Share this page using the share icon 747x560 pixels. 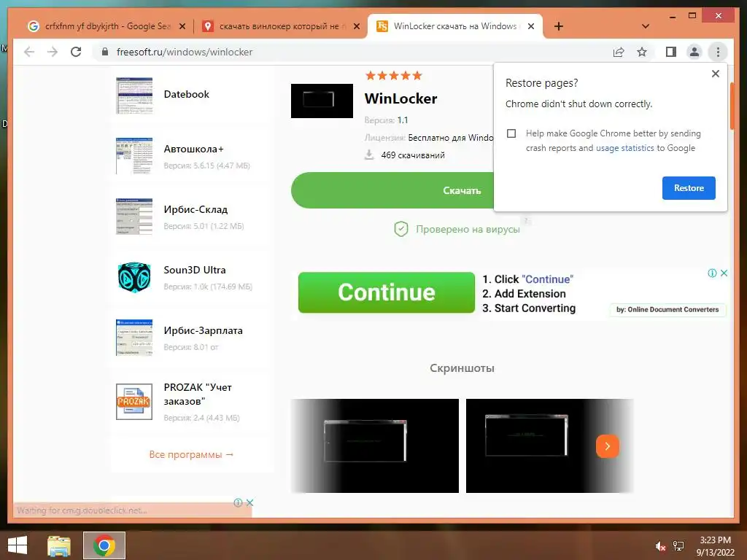coord(619,52)
